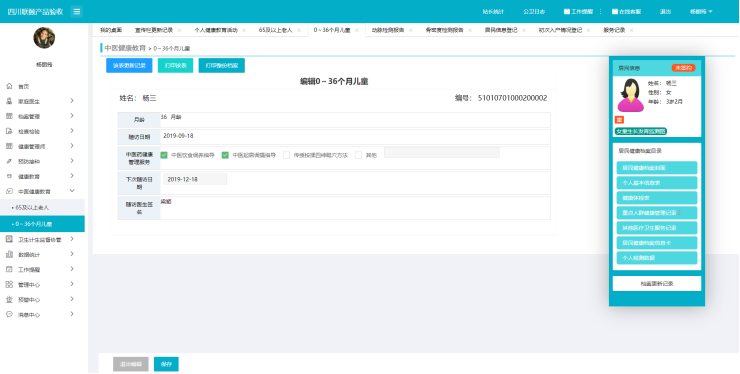Screen dimensions: 740x374
Task: Close the 宣传栏更新记录 tab
Action: [x=179, y=30]
